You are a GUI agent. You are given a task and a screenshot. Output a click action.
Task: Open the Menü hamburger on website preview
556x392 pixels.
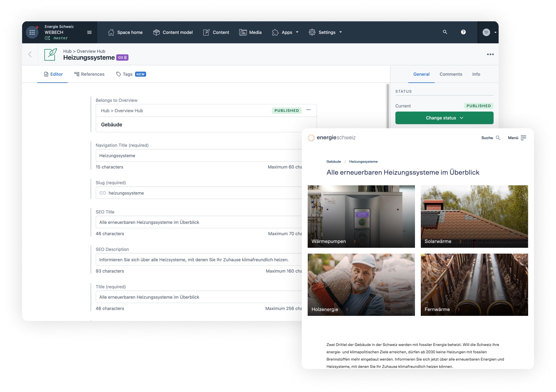click(523, 138)
